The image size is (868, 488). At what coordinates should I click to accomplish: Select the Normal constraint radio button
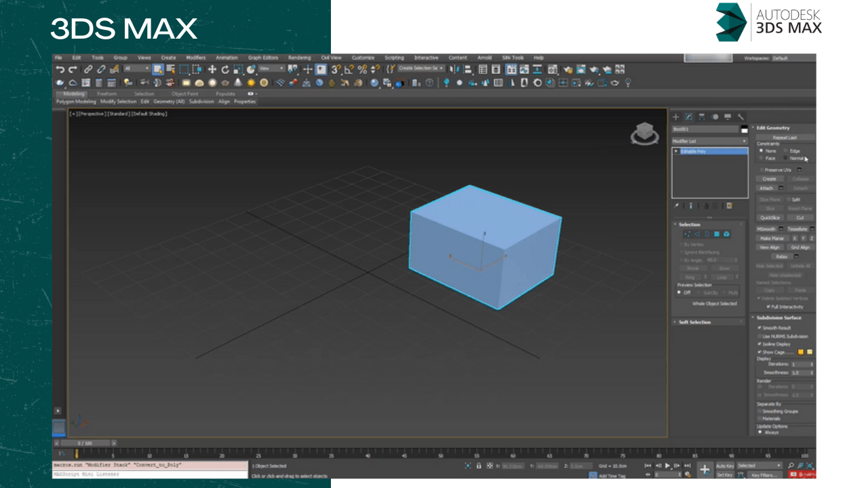tap(785, 158)
